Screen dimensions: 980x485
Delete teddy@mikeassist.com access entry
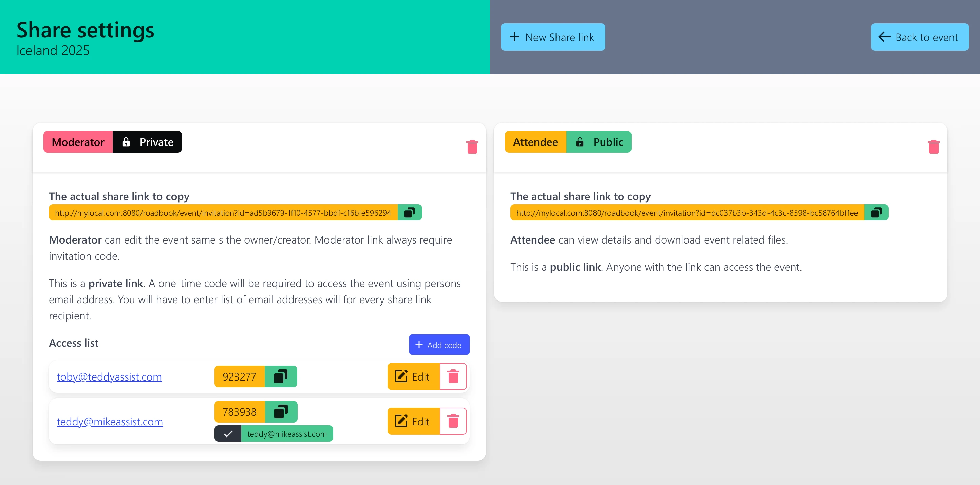click(x=453, y=421)
